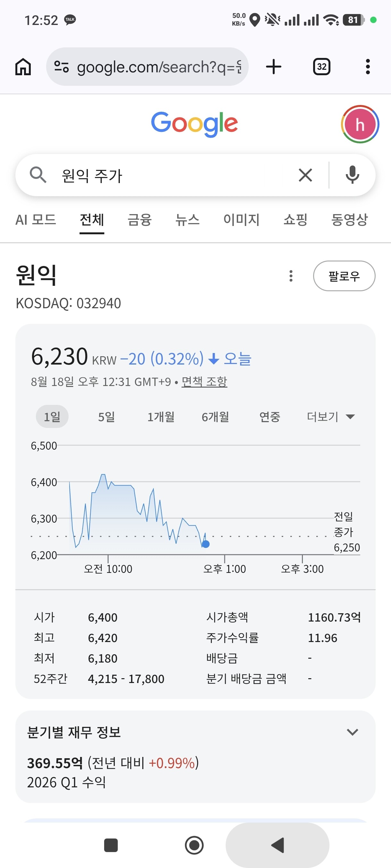Select the 6개월 chart range
This screenshot has height=868, width=391.
point(215,417)
